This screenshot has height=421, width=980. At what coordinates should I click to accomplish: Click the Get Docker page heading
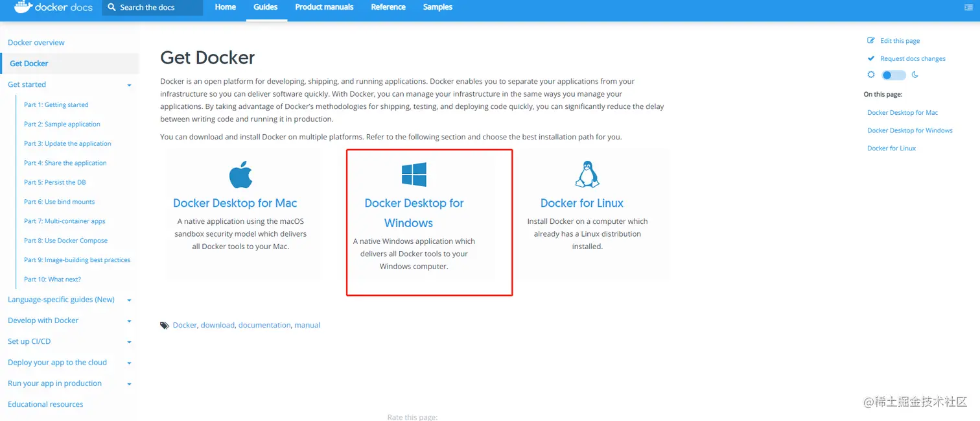[x=207, y=57]
